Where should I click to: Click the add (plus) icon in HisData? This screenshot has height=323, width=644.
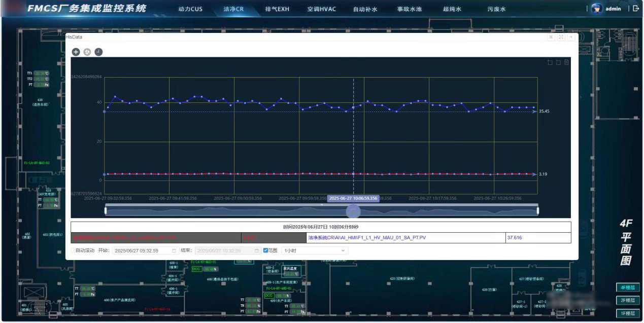(x=76, y=52)
